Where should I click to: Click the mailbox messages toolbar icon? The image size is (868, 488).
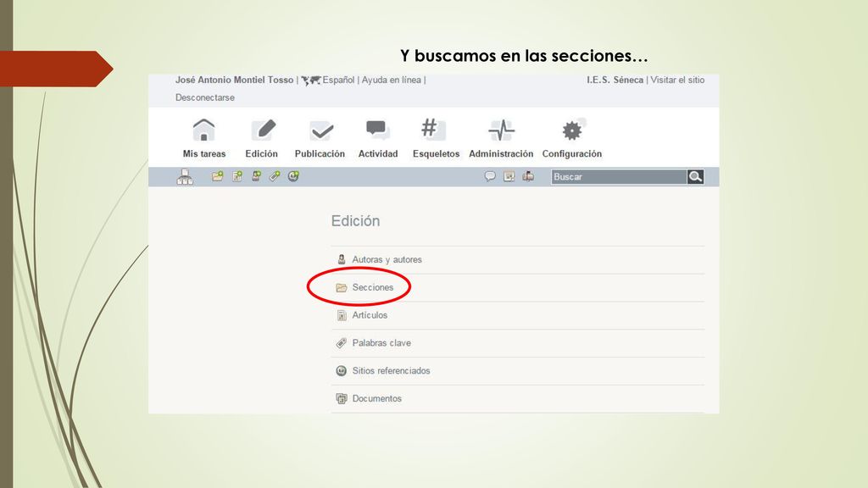[x=528, y=176]
